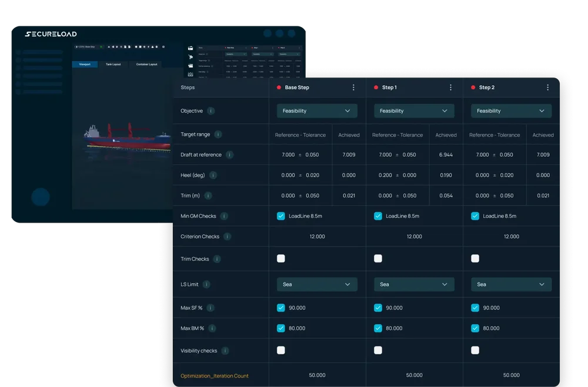Image resolution: width=588 pixels, height=387 pixels.
Task: Open Step 1 Objective Feasibility dropdown
Action: tap(414, 111)
